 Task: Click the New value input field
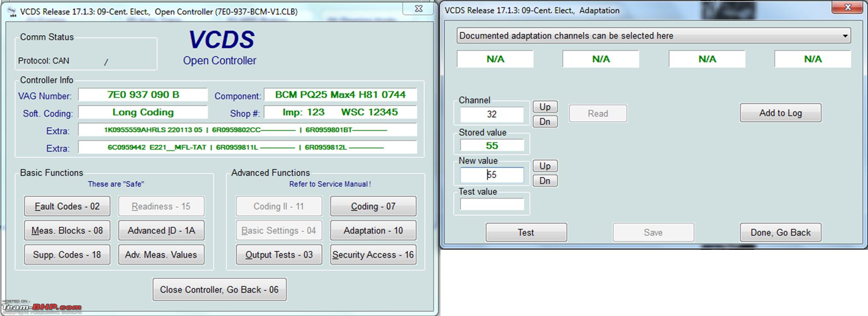(492, 175)
